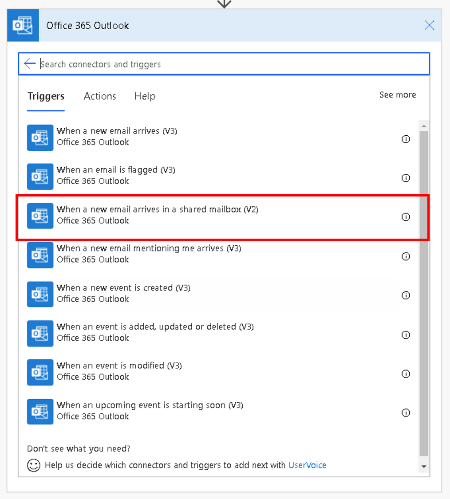
Task: Go back using the search box arrow
Action: [x=30, y=63]
